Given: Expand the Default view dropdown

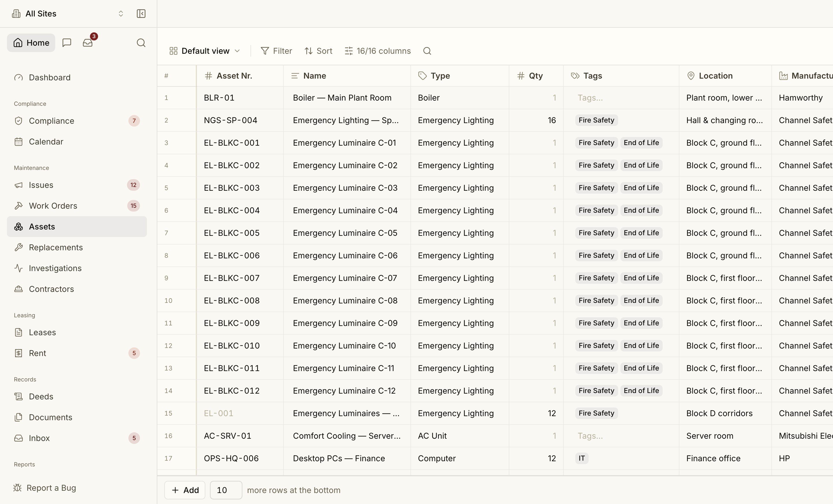Looking at the screenshot, I should pos(205,51).
